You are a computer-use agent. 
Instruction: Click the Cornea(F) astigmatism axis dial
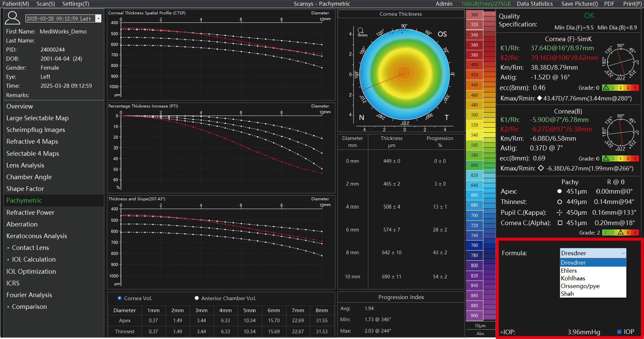tap(621, 62)
